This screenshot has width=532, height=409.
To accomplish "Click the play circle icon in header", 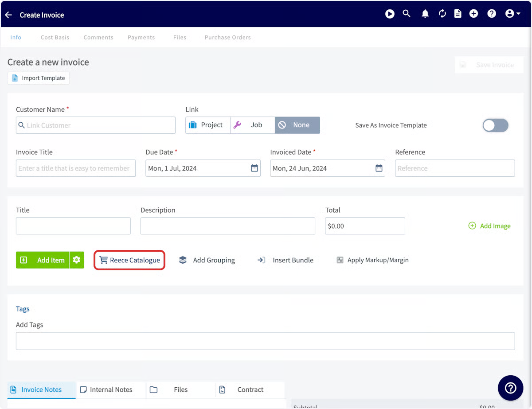I will click(x=390, y=14).
